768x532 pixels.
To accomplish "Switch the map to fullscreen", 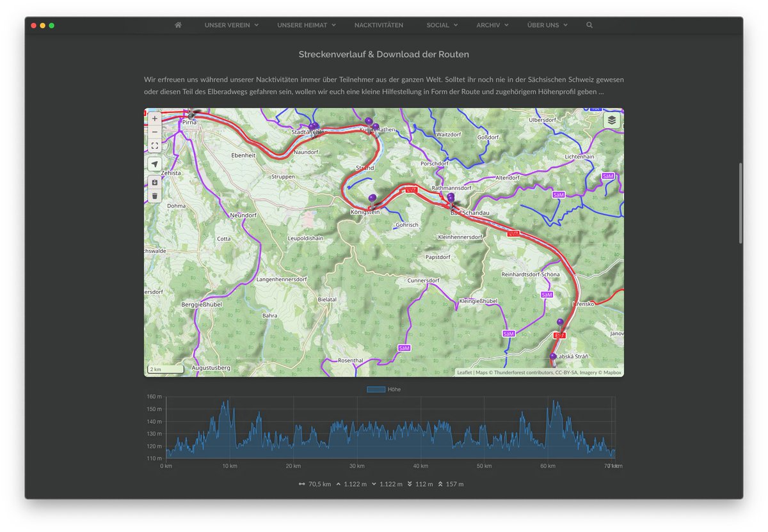I will 155,146.
